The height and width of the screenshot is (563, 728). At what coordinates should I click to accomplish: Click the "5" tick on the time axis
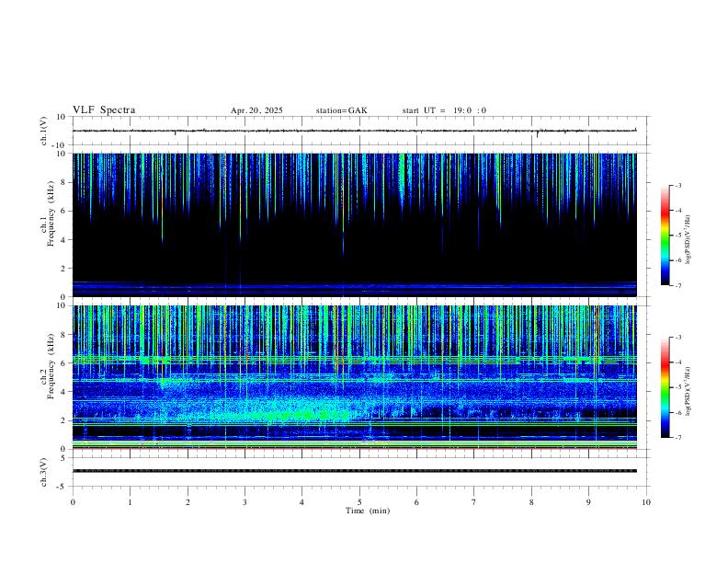359,502
